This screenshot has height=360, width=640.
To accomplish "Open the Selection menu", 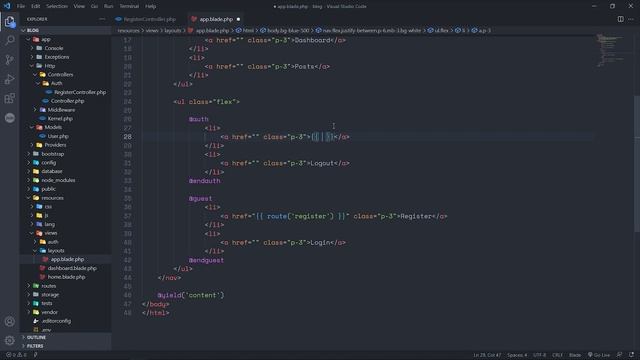I will 57,6.
